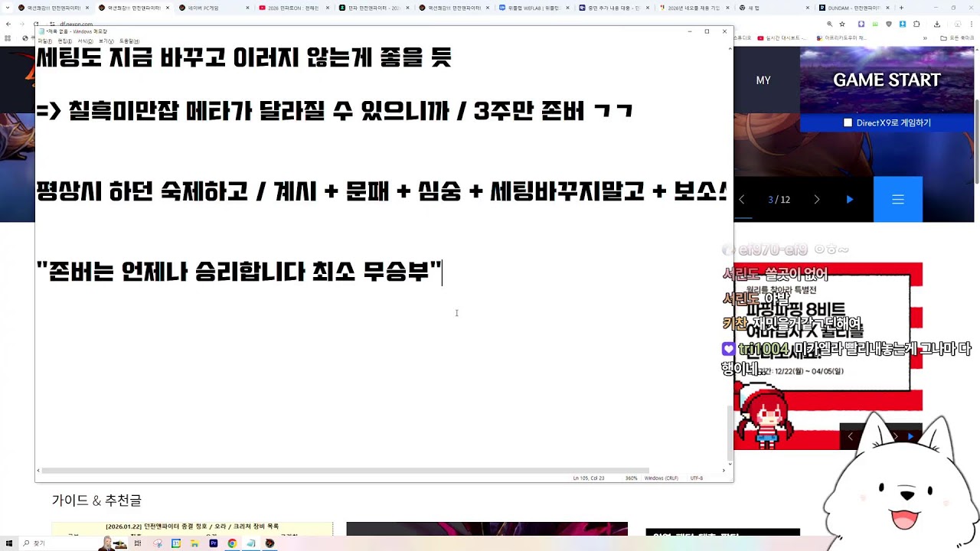Open the Calendar taskbar icon
Viewport: 980px width, 551px height.
coord(176,543)
